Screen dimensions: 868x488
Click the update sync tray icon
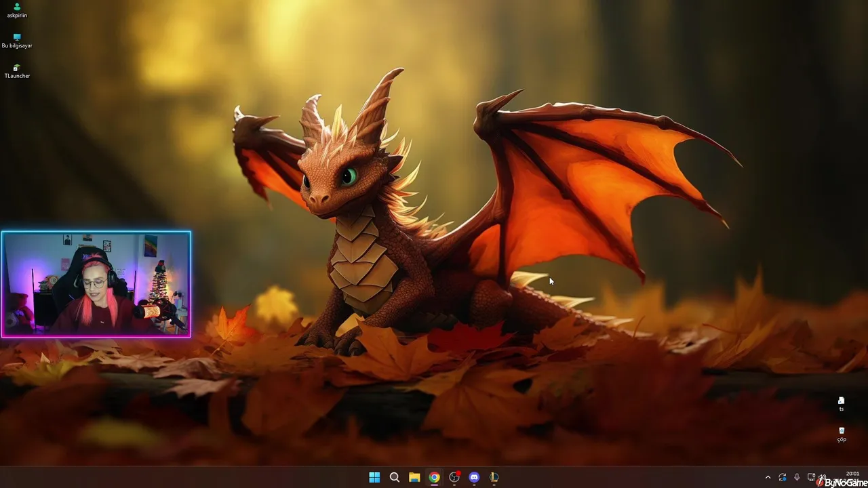point(783,477)
